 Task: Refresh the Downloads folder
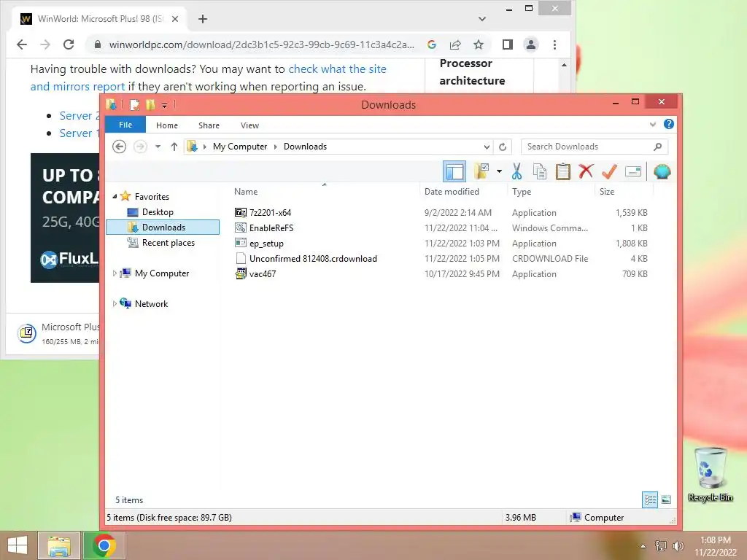tap(503, 147)
